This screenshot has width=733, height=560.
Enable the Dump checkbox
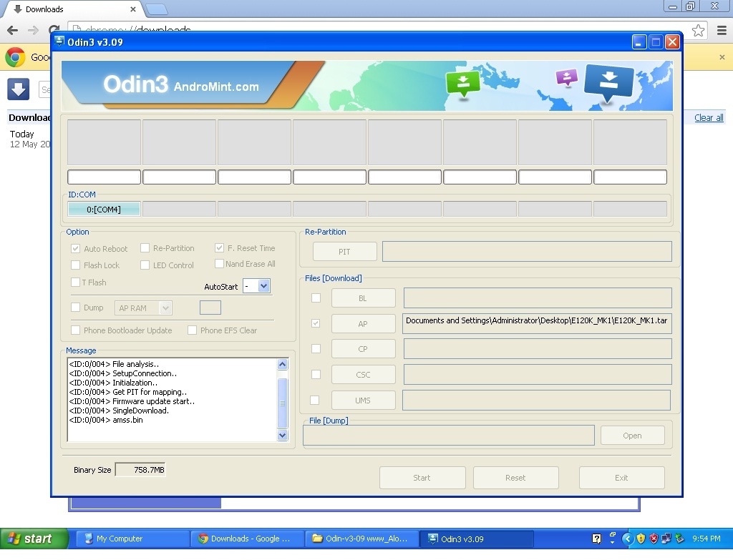[x=75, y=307]
